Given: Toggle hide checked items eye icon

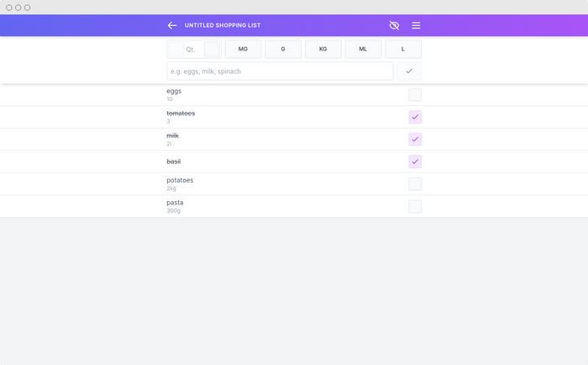Looking at the screenshot, I should pyautogui.click(x=394, y=25).
